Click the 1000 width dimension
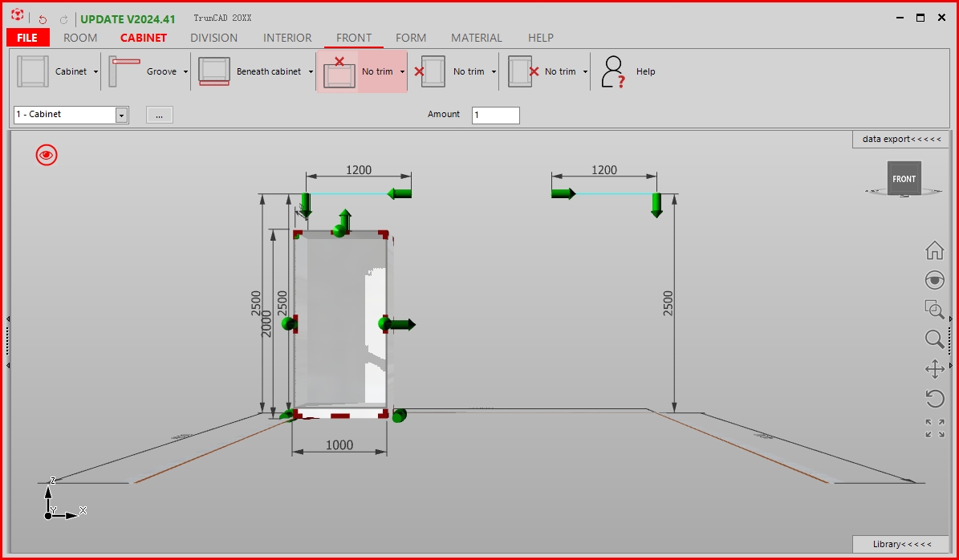The height and width of the screenshot is (560, 959). (339, 445)
